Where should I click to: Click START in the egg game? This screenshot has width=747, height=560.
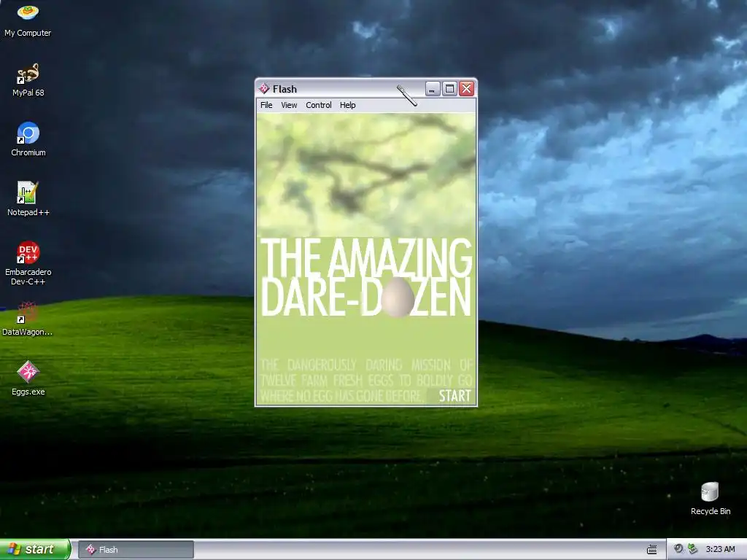click(x=454, y=396)
